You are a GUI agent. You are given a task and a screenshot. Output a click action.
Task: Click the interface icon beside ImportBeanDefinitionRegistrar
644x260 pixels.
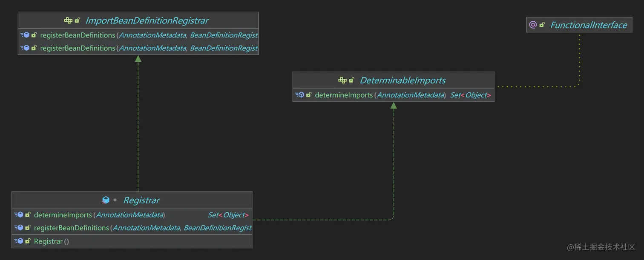coord(68,20)
